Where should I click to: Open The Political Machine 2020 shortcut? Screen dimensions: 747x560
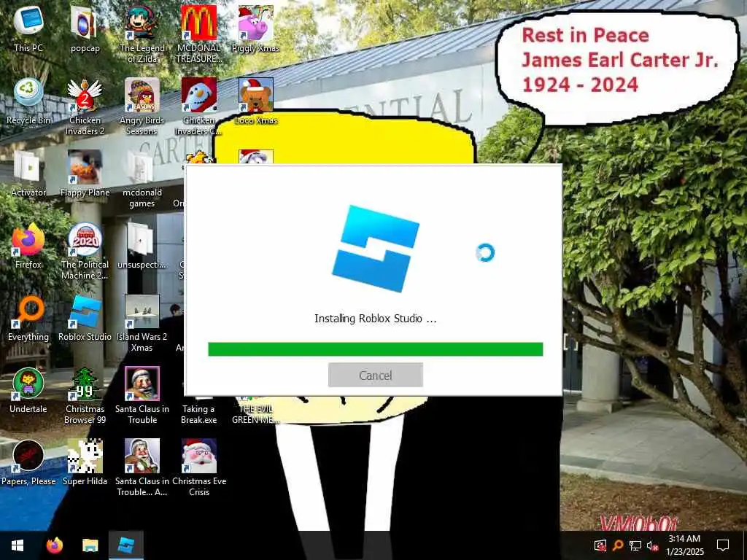click(85, 252)
